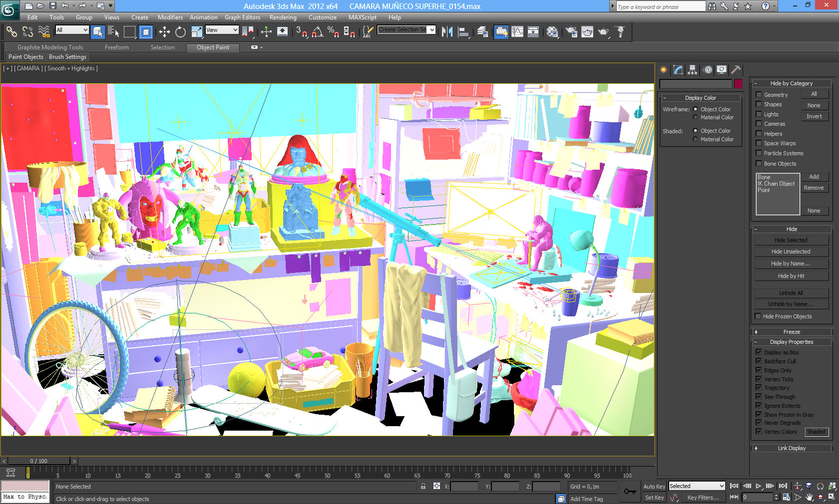
Task: Open the Modifiers menu
Action: coord(170,17)
